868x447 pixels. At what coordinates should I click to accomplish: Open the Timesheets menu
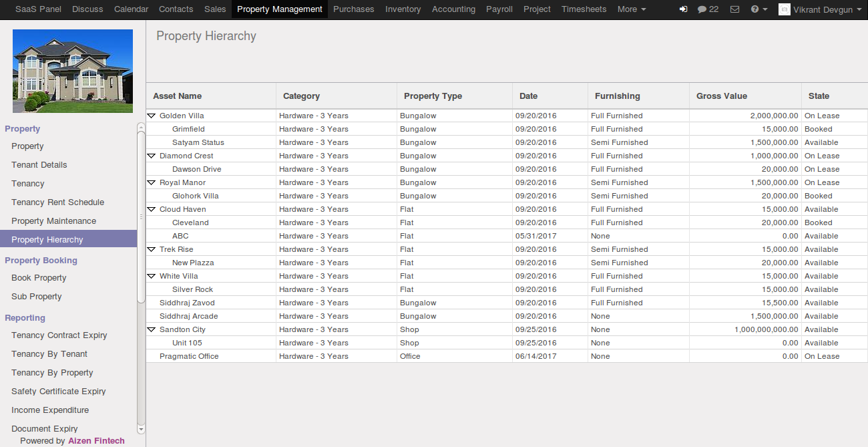pos(584,9)
